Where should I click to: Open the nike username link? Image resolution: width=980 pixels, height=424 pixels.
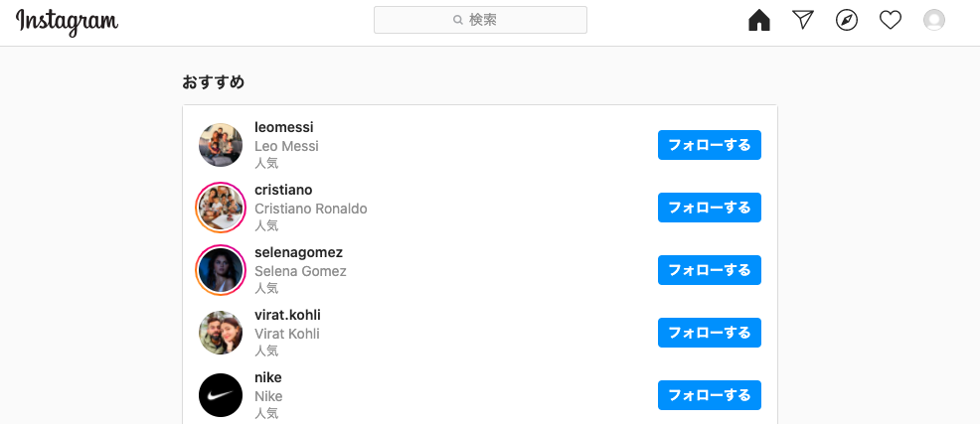click(x=268, y=377)
